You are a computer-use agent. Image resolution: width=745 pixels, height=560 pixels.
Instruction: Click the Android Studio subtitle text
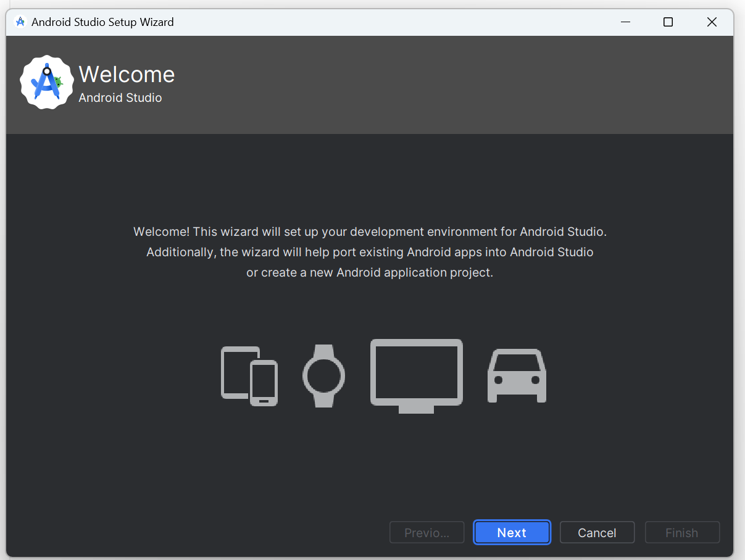(x=120, y=98)
